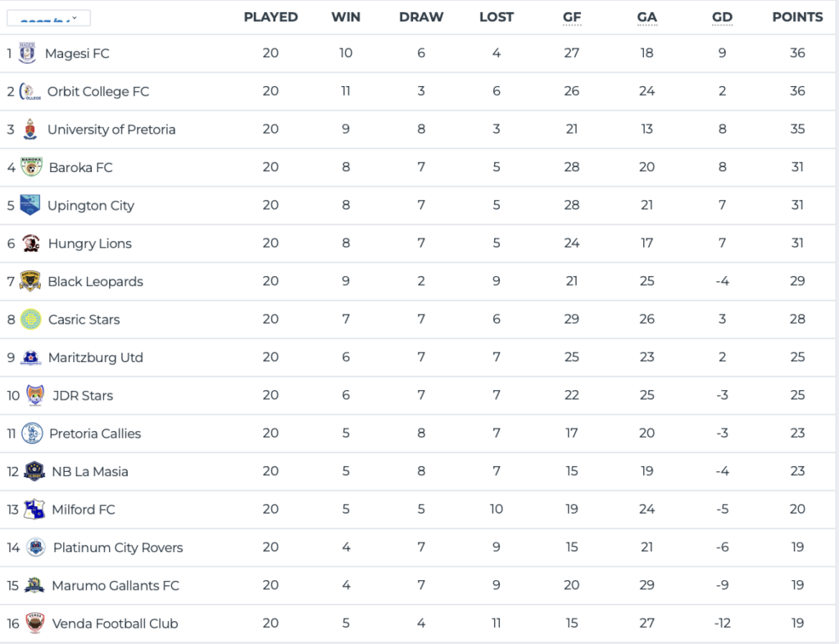
Task: Select the Milford FC team name
Action: point(84,510)
